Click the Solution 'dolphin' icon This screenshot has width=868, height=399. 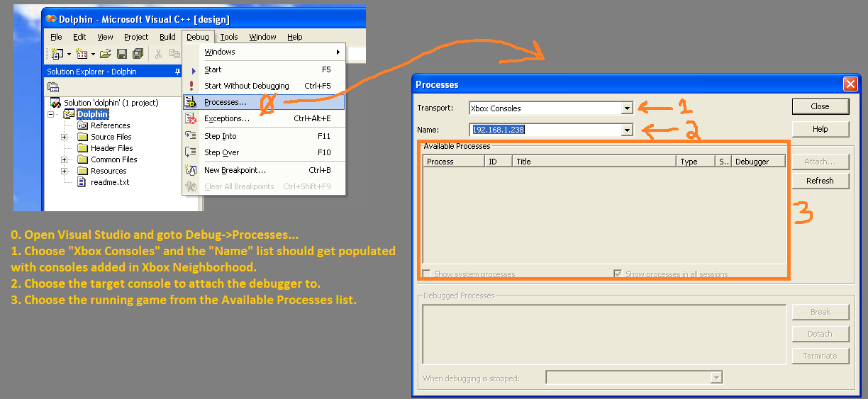pyautogui.click(x=56, y=103)
